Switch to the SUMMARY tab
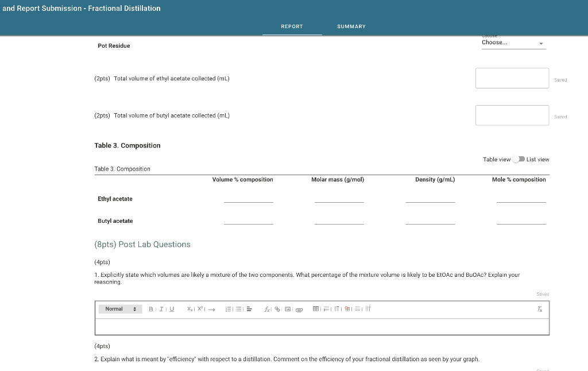 tap(351, 26)
